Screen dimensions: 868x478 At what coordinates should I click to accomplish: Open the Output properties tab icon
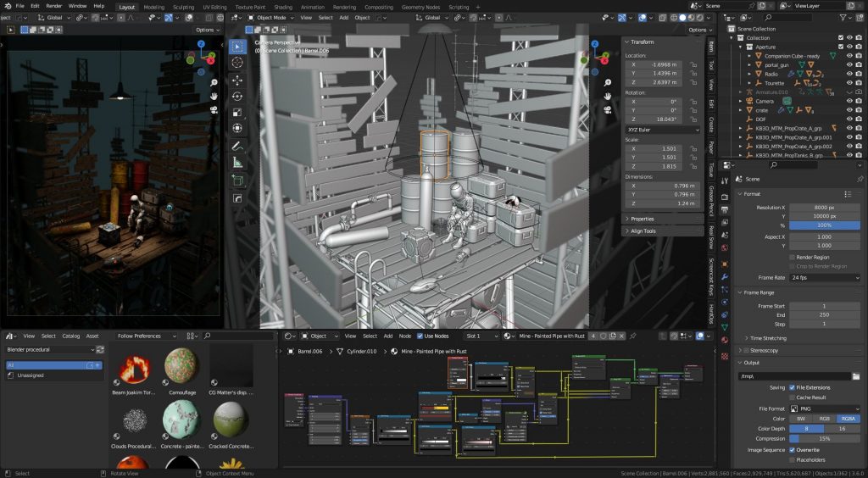click(x=725, y=210)
